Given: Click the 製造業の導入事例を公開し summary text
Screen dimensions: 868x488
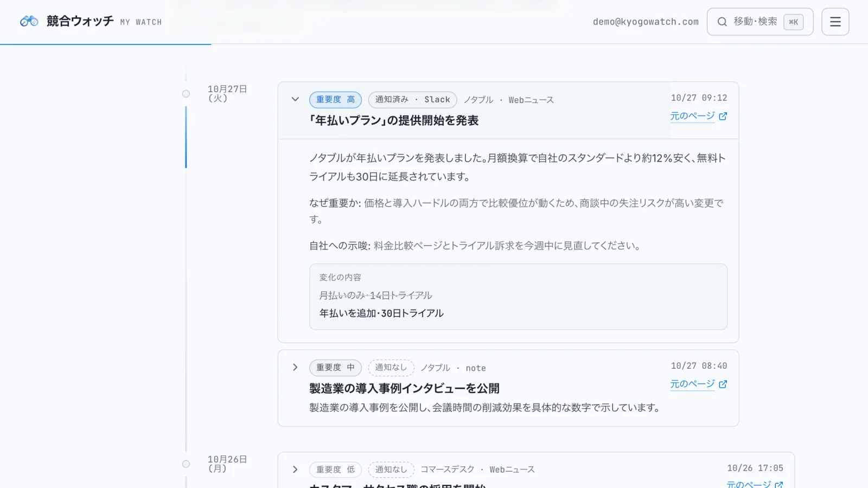Looking at the screenshot, I should pyautogui.click(x=486, y=408).
